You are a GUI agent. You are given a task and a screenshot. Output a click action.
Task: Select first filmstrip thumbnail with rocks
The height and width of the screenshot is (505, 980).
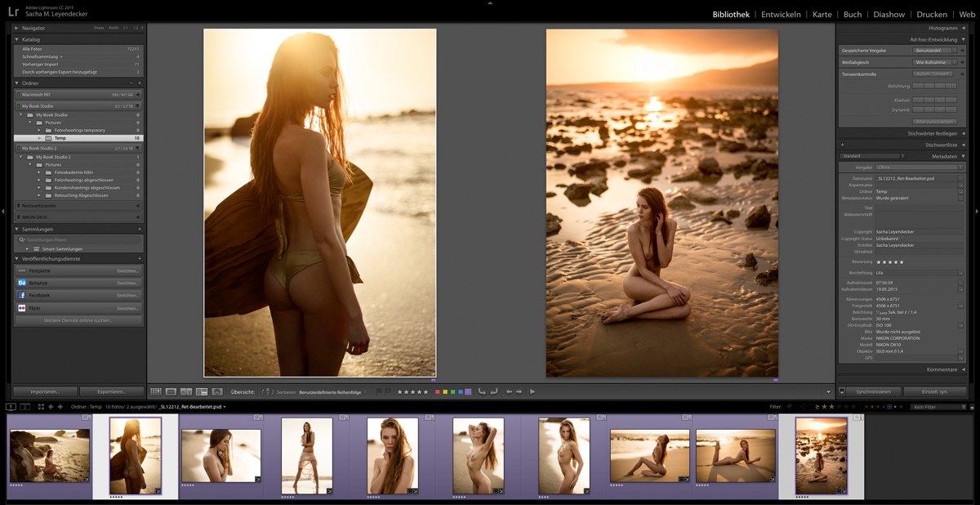pos(49,456)
